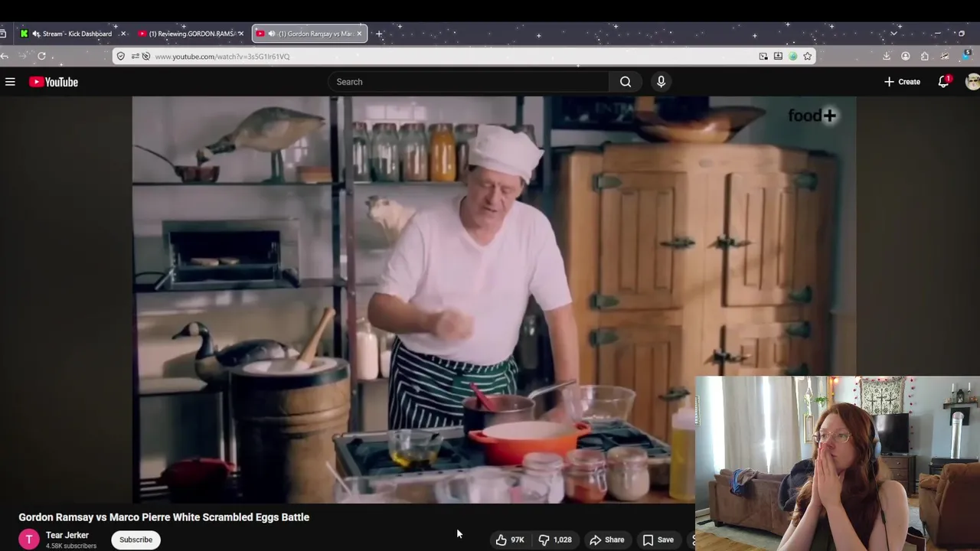This screenshot has width=980, height=551.
Task: Like the video with thumbs up
Action: pyautogui.click(x=510, y=540)
